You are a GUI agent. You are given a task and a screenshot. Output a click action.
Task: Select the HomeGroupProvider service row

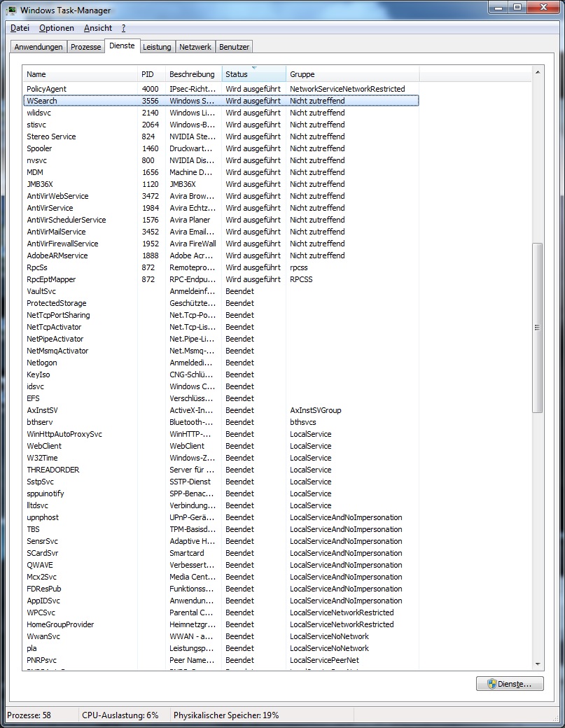click(221, 625)
